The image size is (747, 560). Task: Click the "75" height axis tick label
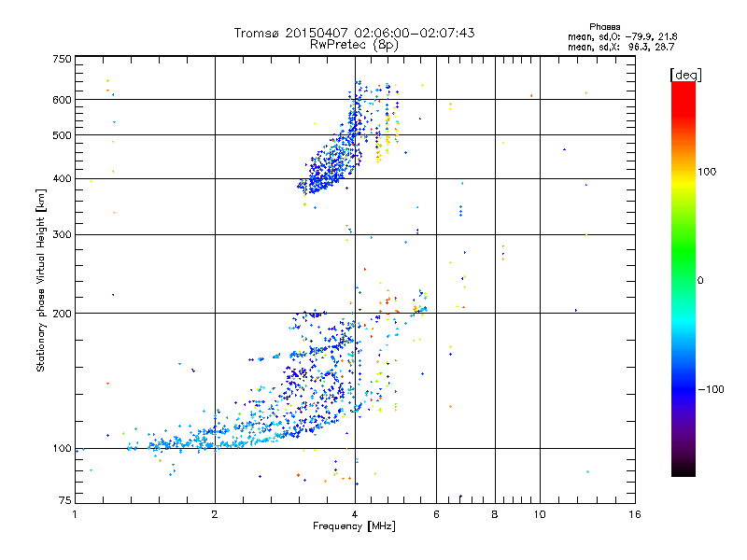pos(65,500)
